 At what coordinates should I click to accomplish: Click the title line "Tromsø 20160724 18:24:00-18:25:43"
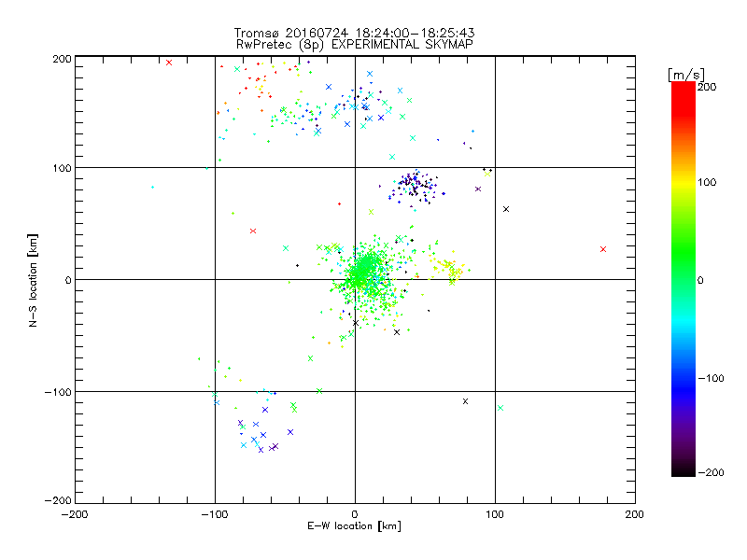click(354, 33)
